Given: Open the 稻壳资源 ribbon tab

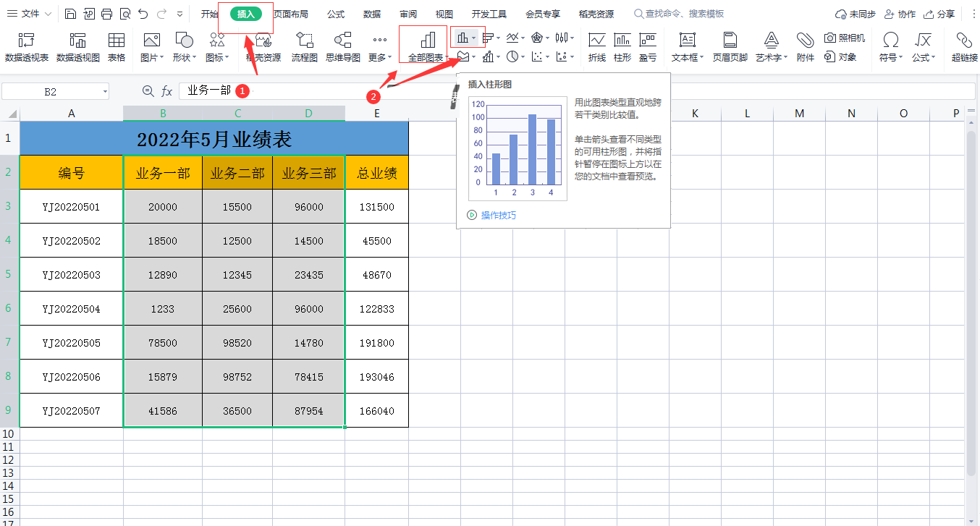Looking at the screenshot, I should click(596, 14).
